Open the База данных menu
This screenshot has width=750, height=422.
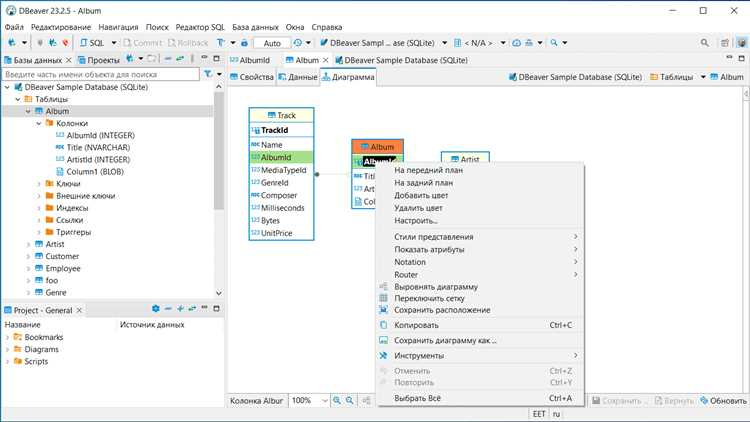point(255,27)
